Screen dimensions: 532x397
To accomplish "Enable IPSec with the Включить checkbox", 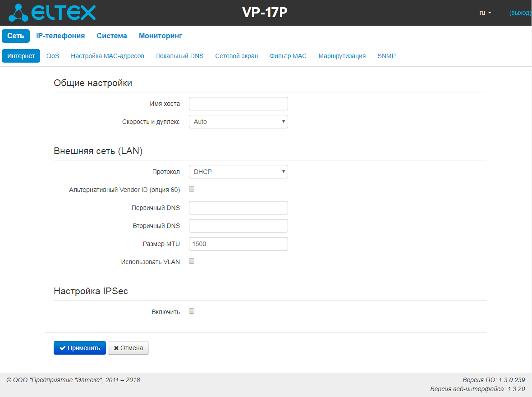I will pos(192,311).
